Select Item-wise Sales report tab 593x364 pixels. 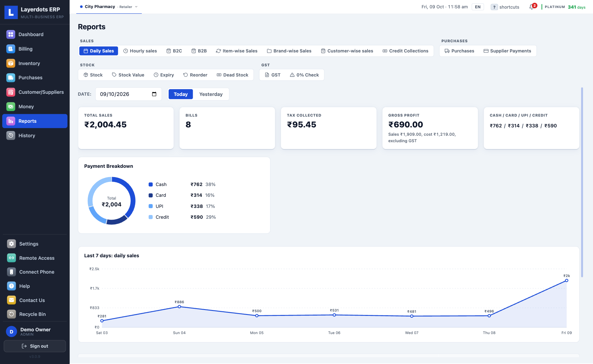tap(237, 51)
